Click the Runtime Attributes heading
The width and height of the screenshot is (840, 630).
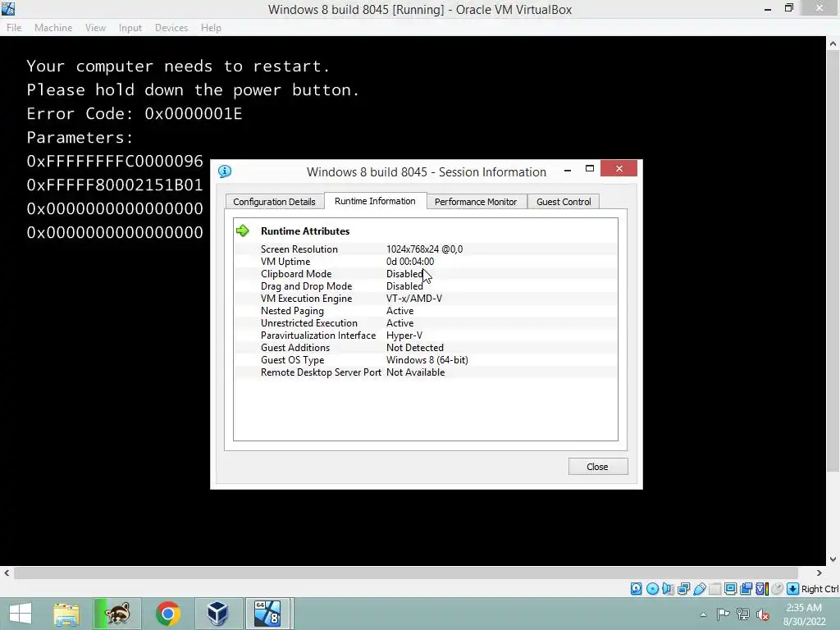click(305, 231)
